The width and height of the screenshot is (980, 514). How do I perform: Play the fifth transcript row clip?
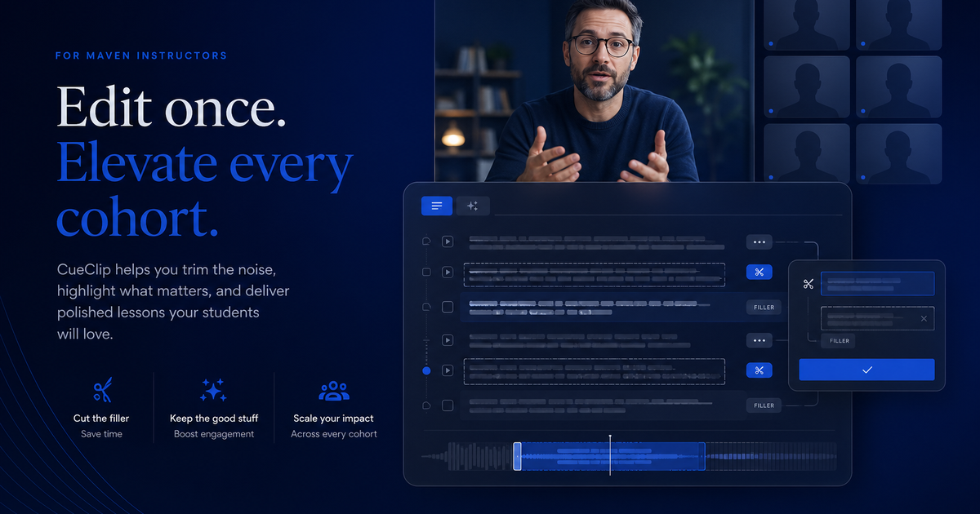pyautogui.click(x=448, y=370)
